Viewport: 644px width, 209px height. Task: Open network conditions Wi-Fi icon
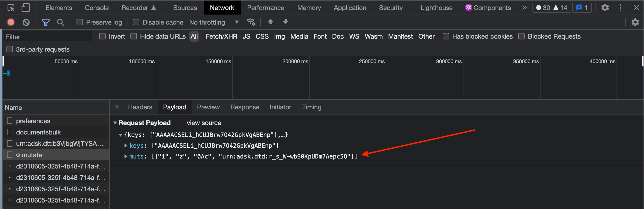point(251,22)
